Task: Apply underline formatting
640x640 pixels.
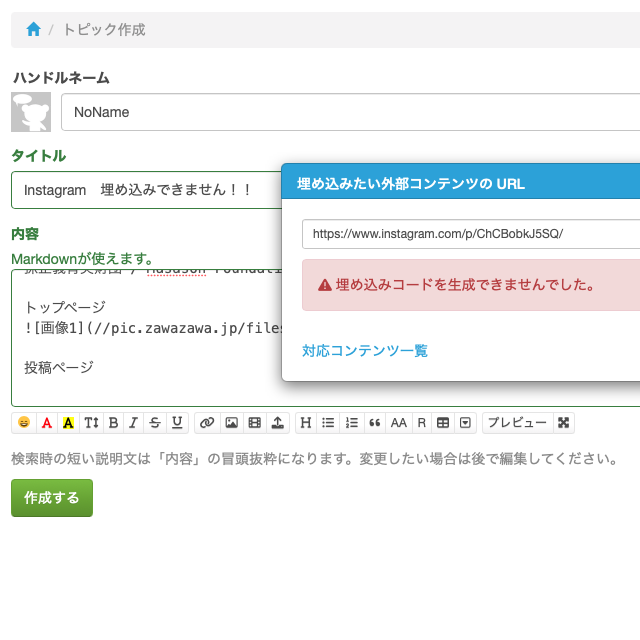Action: 177,422
